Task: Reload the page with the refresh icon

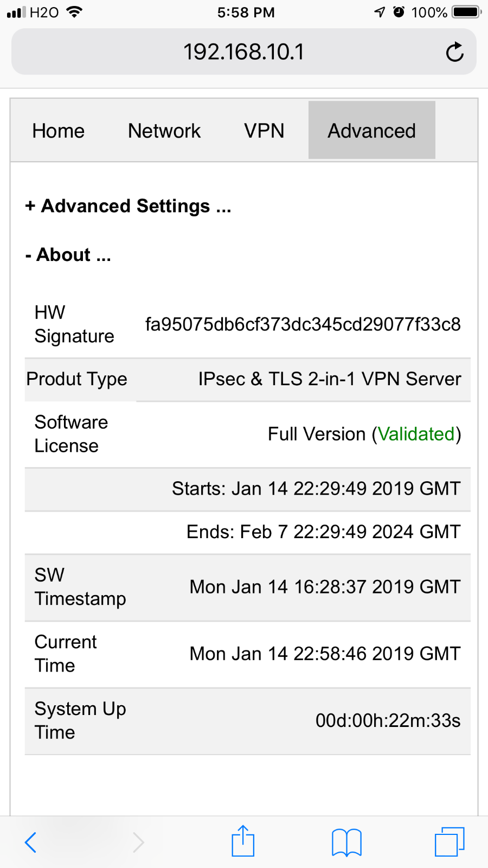Action: [x=454, y=52]
